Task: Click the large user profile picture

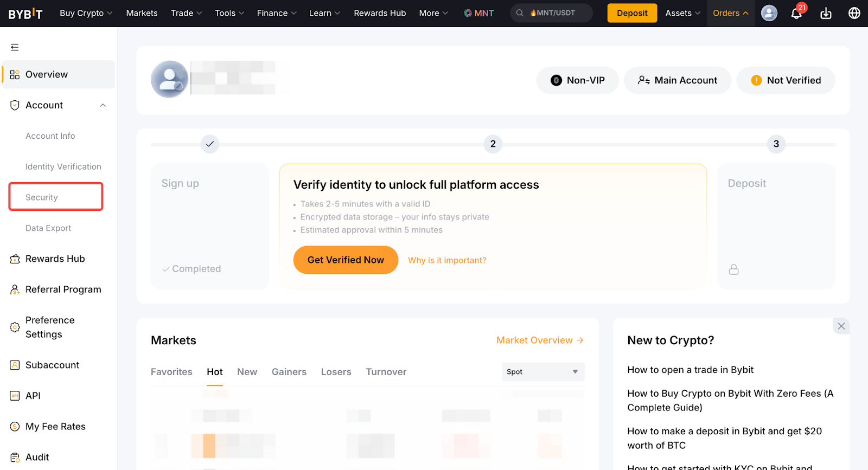Action: tap(170, 80)
